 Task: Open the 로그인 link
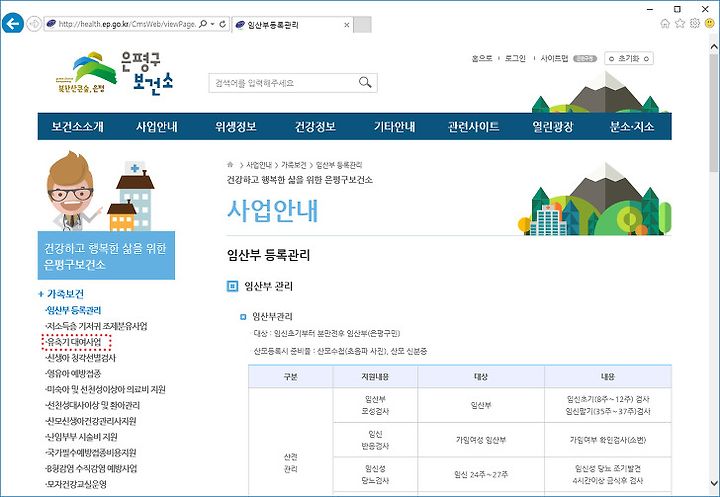click(515, 58)
